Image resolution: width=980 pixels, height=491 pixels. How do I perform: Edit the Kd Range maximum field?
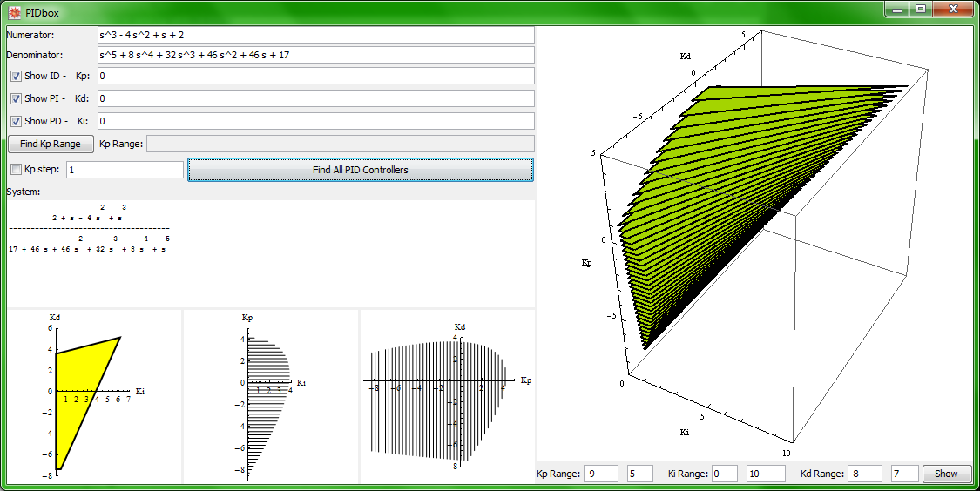[x=904, y=474]
